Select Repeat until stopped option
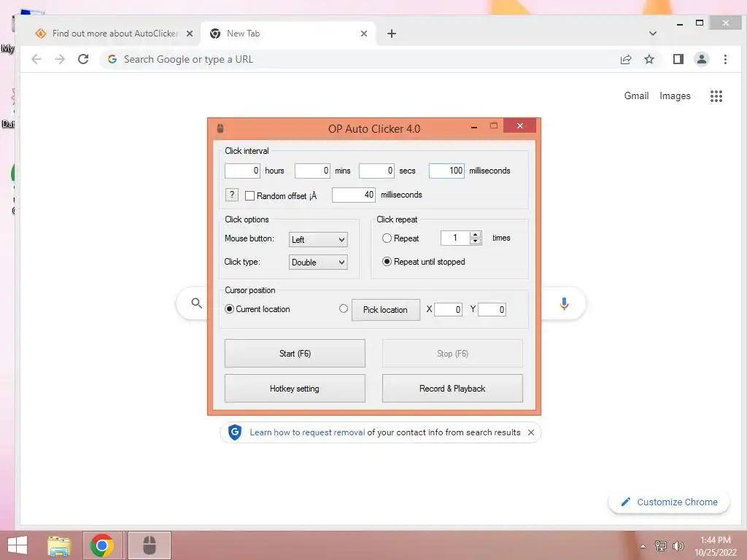Image resolution: width=747 pixels, height=560 pixels. (387, 262)
